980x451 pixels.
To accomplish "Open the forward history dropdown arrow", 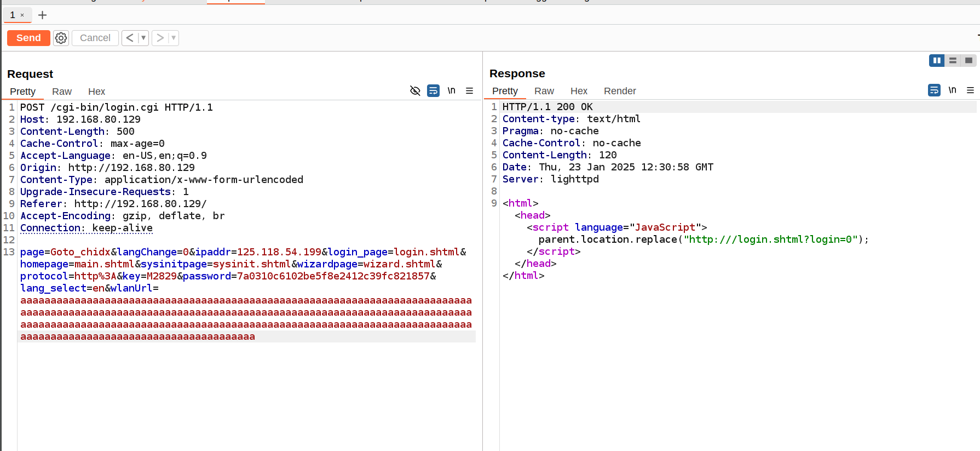I will tap(174, 38).
